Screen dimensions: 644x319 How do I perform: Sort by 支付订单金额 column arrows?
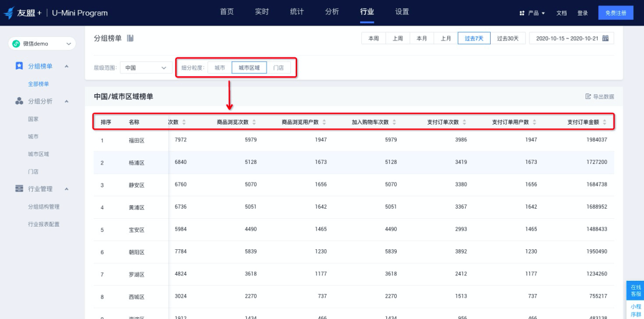(605, 122)
